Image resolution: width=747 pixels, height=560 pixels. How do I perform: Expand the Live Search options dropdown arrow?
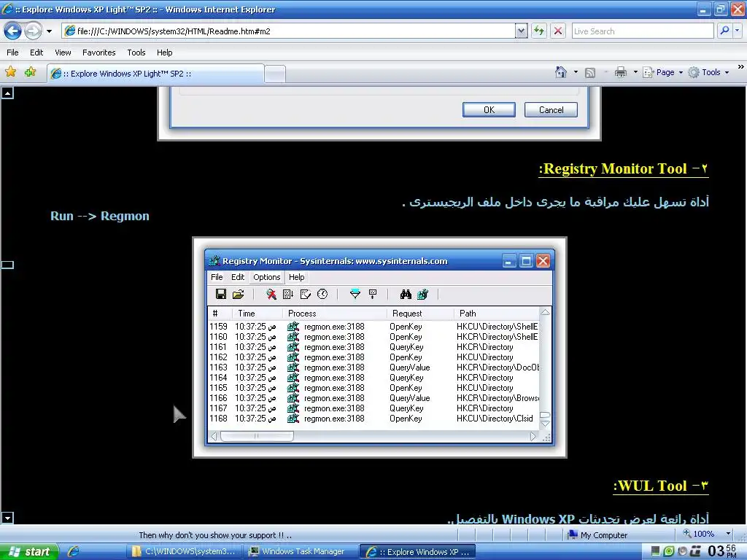738,31
